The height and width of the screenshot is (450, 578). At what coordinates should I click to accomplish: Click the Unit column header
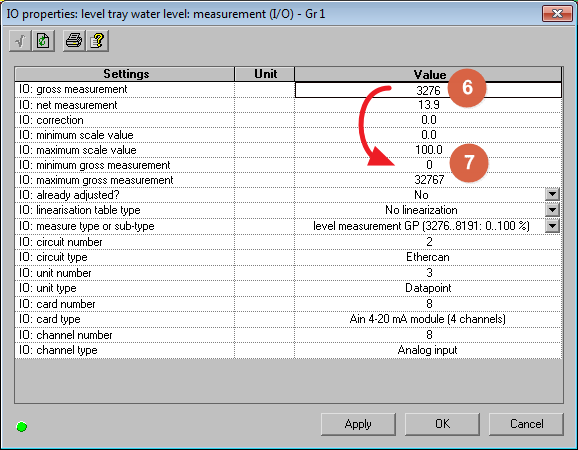(x=265, y=74)
